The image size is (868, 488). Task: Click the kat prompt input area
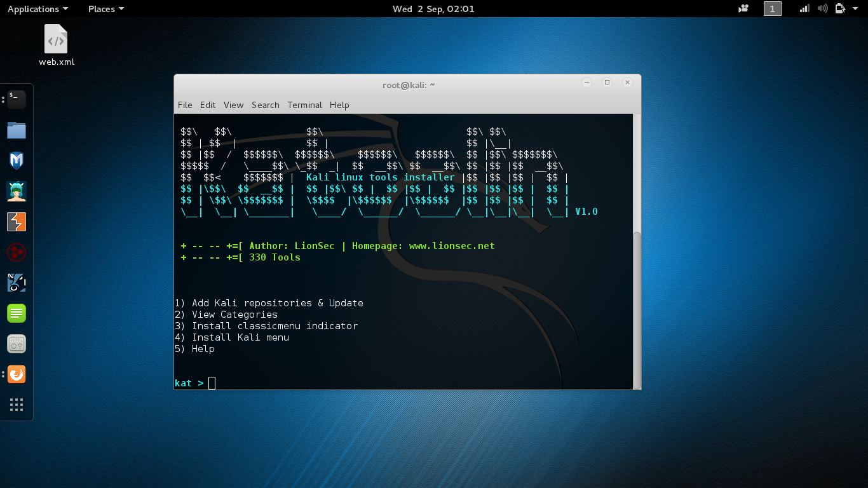[x=212, y=383]
